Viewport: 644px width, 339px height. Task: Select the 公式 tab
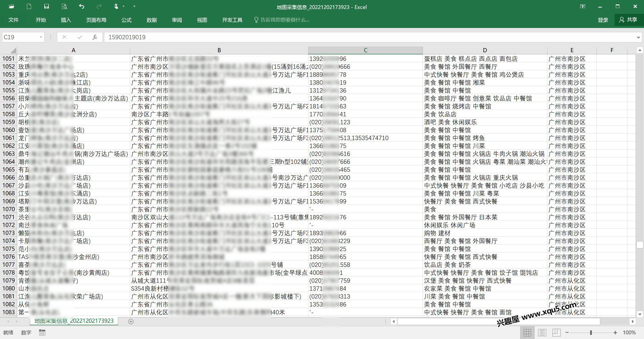point(127,20)
